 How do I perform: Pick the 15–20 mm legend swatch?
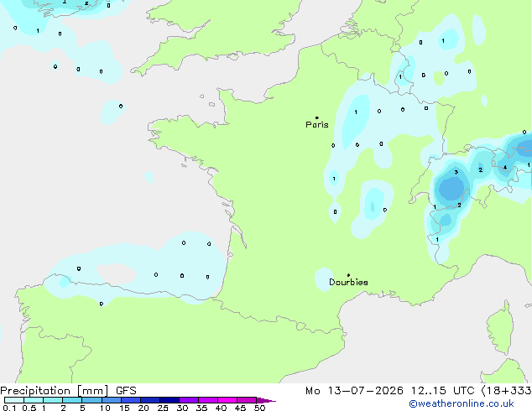tap(131, 400)
